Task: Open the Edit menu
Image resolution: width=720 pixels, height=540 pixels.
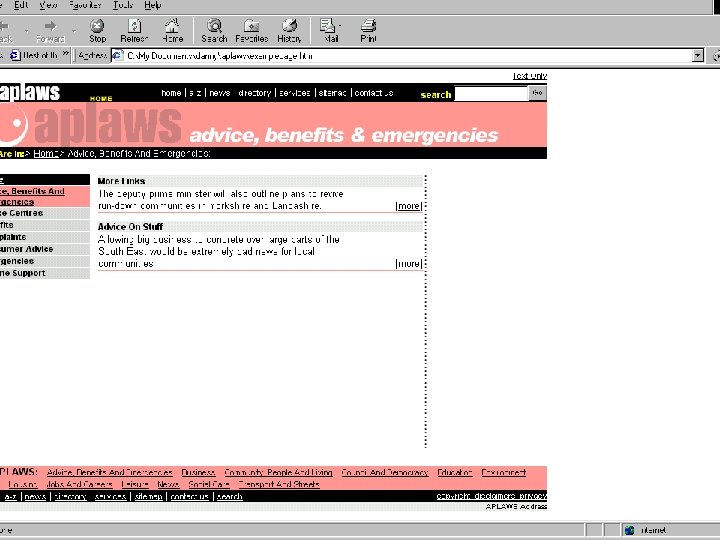Action: pos(21,5)
